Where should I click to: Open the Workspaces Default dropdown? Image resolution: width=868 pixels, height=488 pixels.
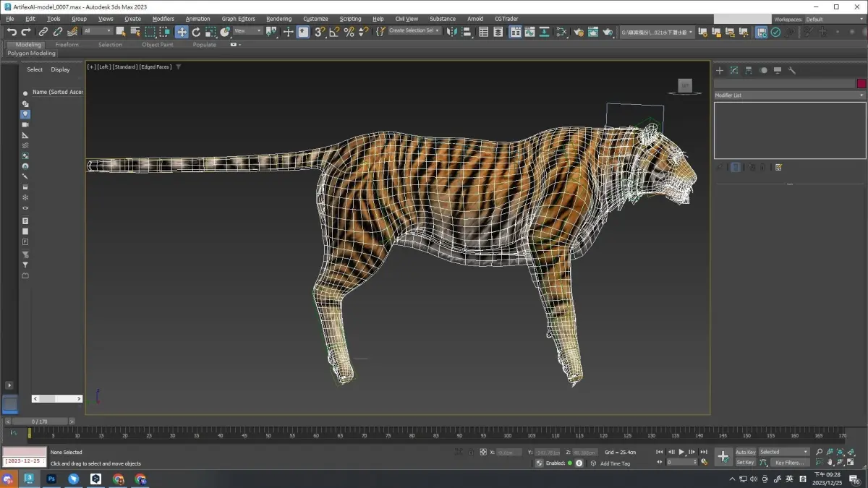click(x=834, y=20)
